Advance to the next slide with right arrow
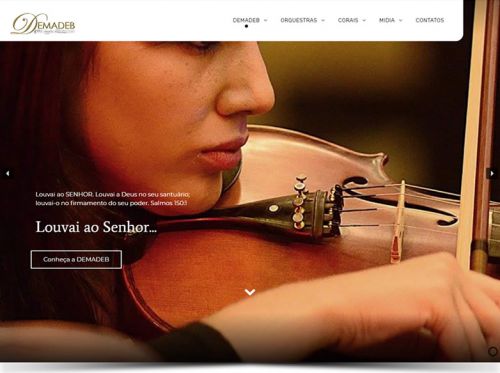The image size is (500, 373). pyautogui.click(x=492, y=173)
